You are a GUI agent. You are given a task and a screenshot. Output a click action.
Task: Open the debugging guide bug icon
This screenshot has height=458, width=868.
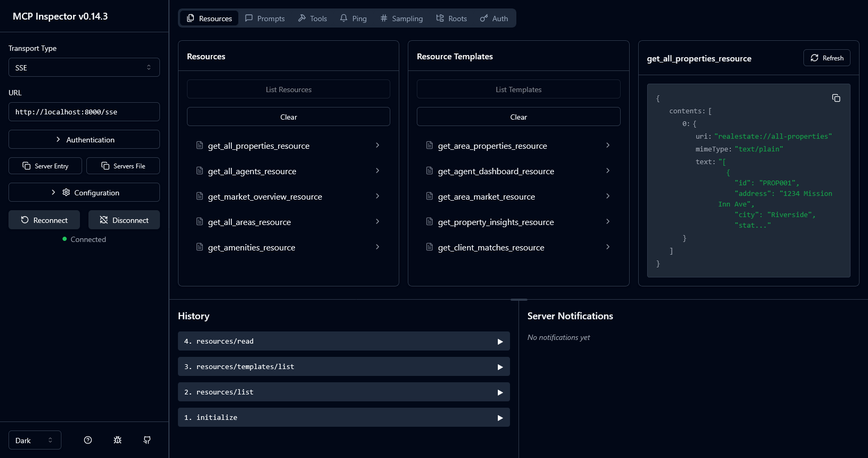[x=118, y=440]
